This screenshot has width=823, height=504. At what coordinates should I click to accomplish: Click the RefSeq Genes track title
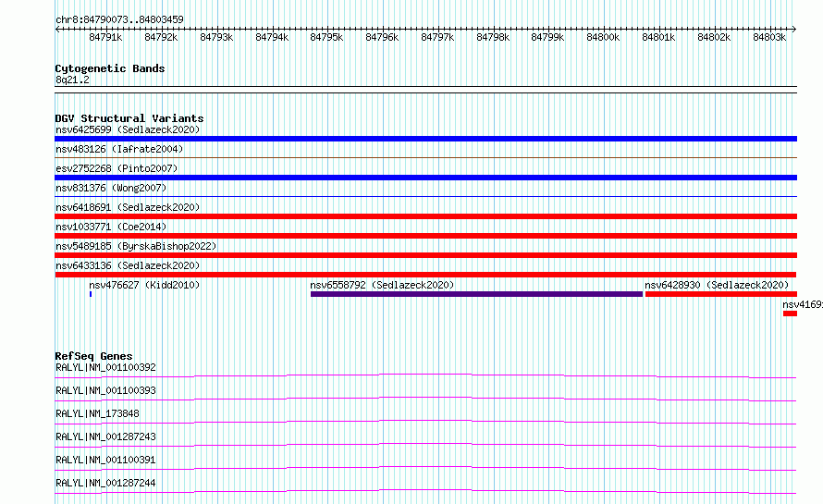pos(94,356)
